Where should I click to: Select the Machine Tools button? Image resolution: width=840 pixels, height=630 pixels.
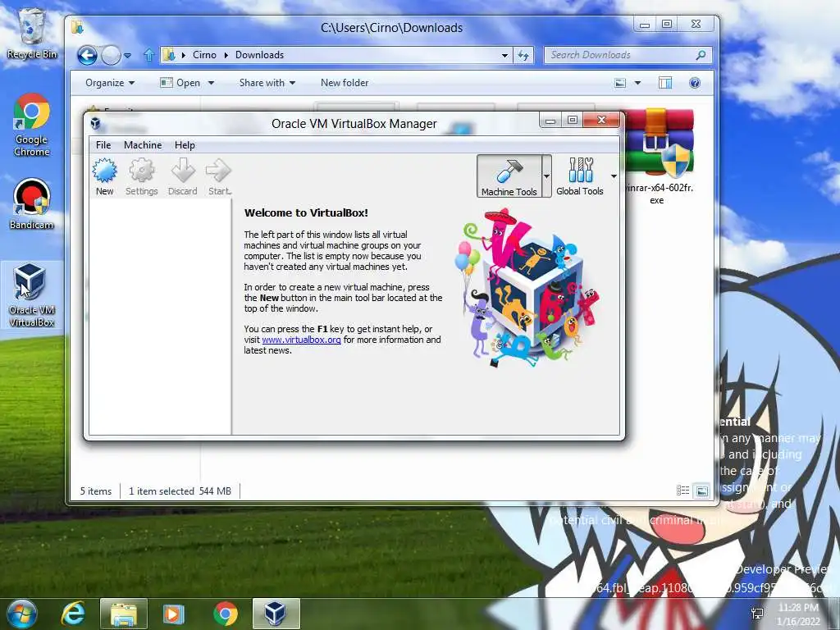tap(509, 176)
